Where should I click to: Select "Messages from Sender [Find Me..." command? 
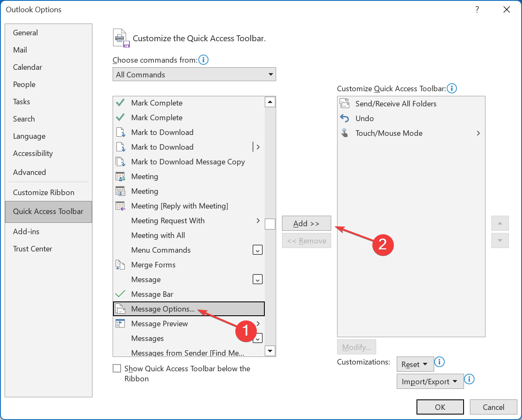coord(189,351)
